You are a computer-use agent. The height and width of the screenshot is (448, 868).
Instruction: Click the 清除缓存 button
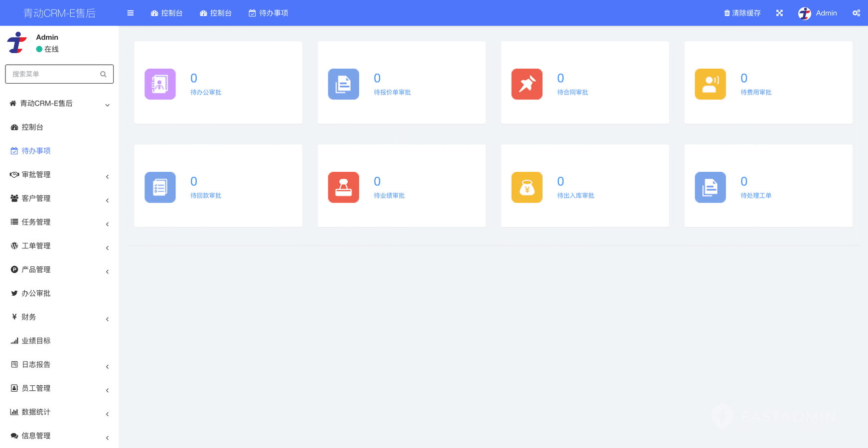742,13
